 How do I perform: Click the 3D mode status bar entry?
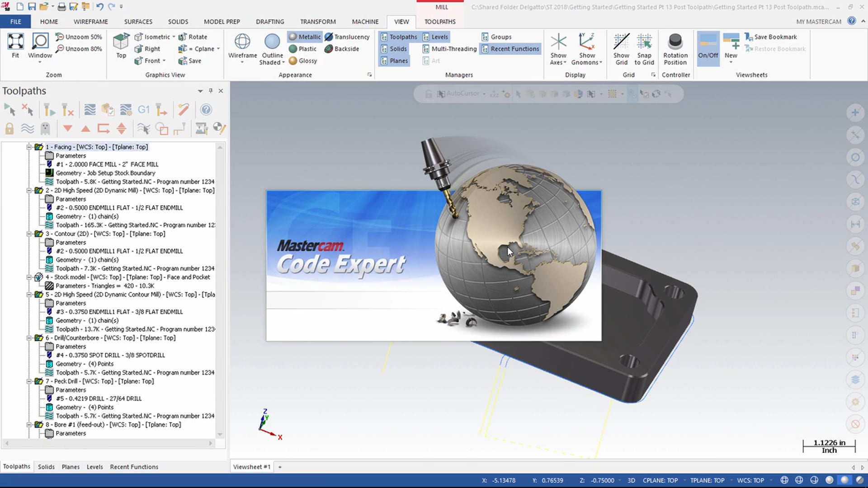point(631,480)
